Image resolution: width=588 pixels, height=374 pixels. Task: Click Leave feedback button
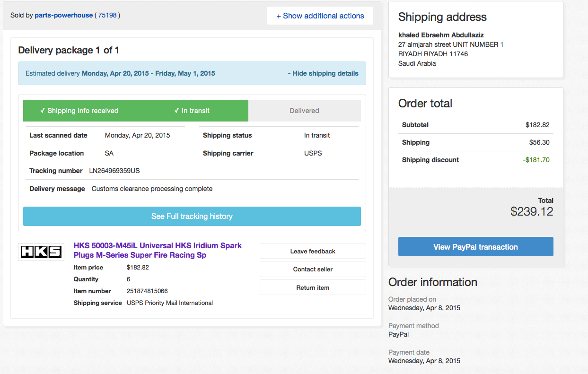tap(313, 251)
